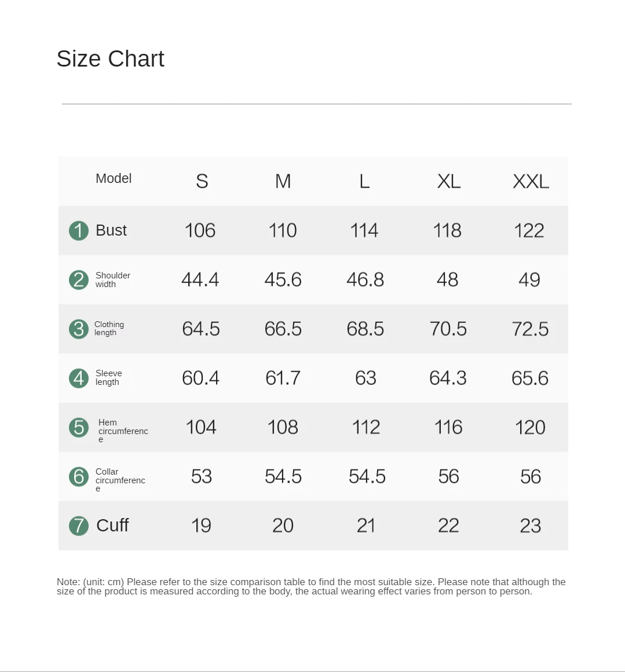
Task: Select the number 3 Clothing length icon
Action: click(x=79, y=329)
